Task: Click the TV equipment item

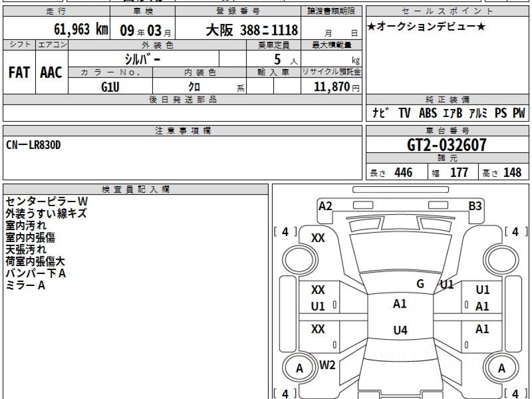Action: pos(404,113)
